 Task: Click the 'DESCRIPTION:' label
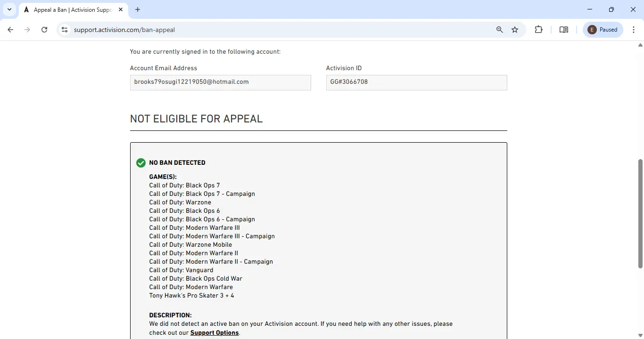pos(171,315)
